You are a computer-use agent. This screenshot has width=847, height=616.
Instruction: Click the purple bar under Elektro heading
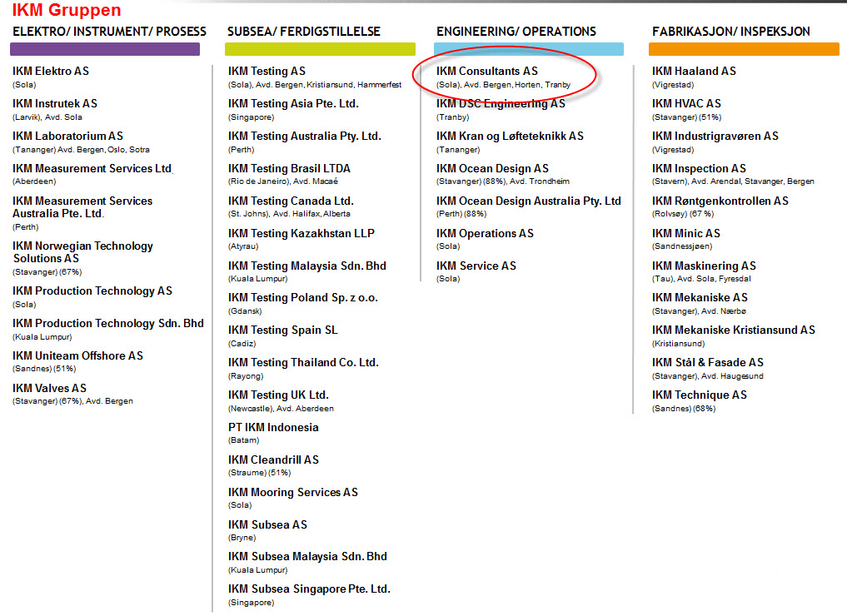click(x=105, y=49)
